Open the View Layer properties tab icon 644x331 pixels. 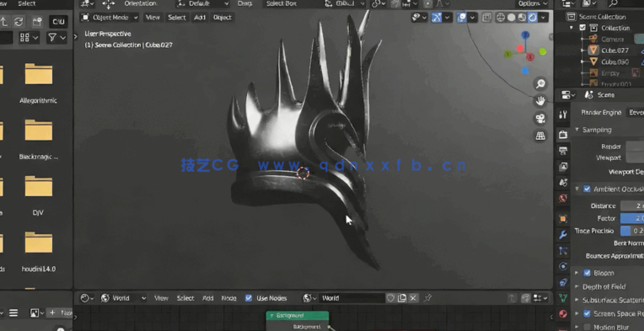[563, 167]
